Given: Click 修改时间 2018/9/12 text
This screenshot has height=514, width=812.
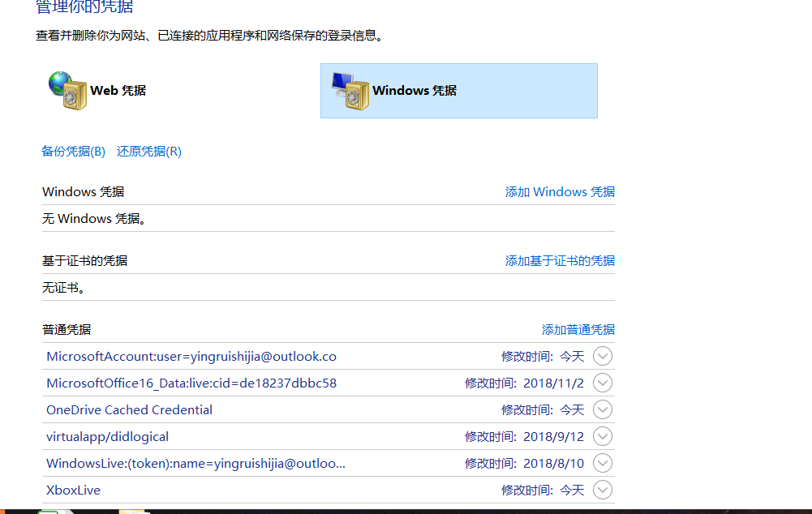Looking at the screenshot, I should tap(524, 437).
